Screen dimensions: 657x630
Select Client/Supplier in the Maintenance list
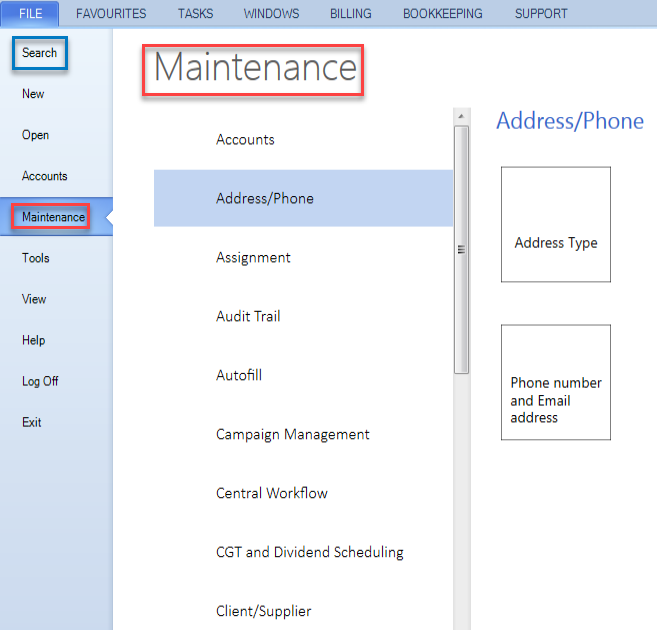(x=303, y=611)
